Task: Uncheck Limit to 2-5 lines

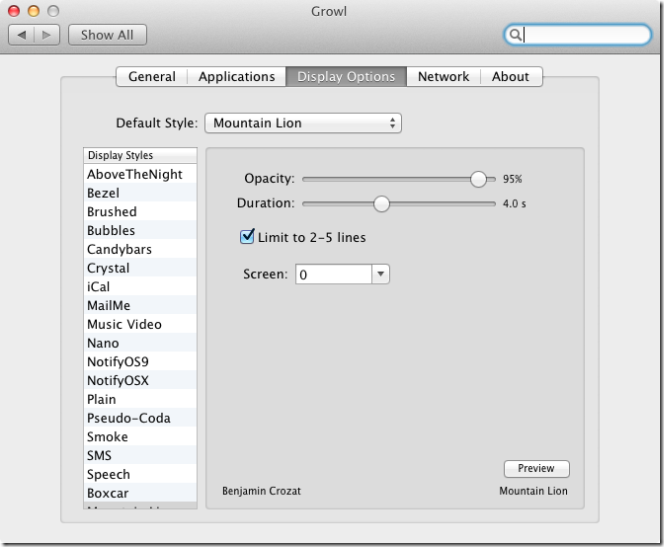Action: point(247,237)
